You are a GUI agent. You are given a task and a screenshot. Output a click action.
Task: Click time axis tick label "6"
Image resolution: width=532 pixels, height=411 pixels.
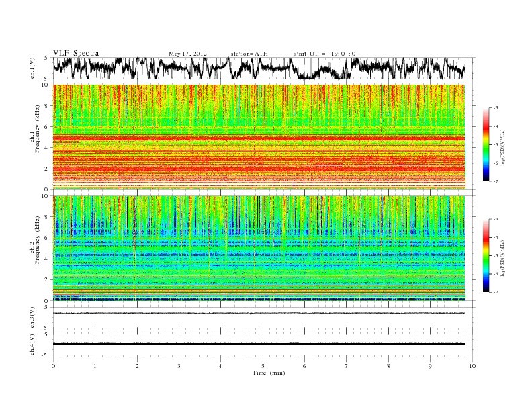(305, 366)
